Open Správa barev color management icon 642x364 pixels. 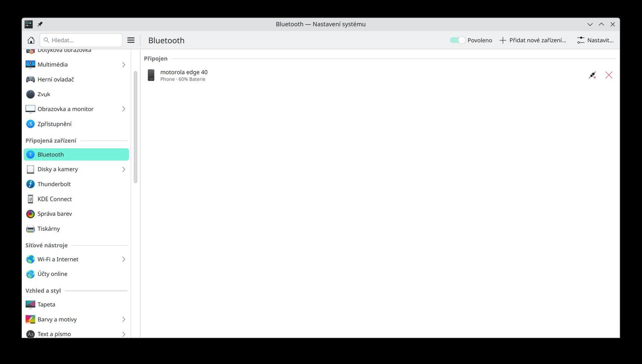(30, 214)
